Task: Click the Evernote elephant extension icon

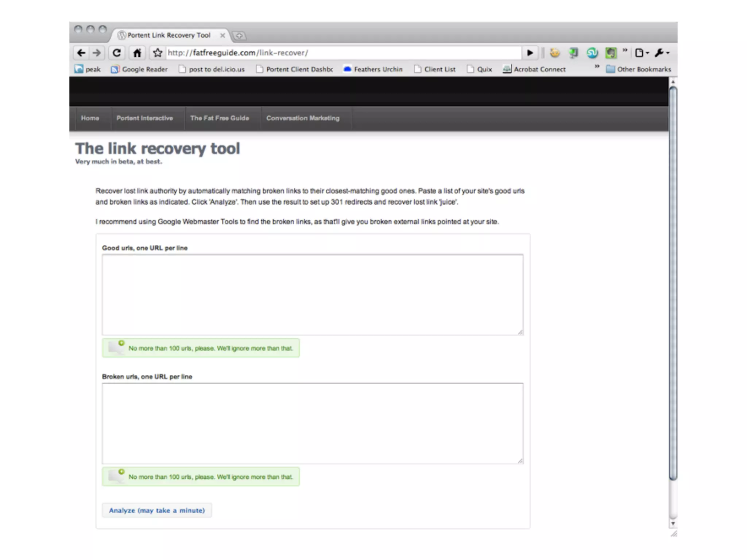Action: pyautogui.click(x=611, y=53)
